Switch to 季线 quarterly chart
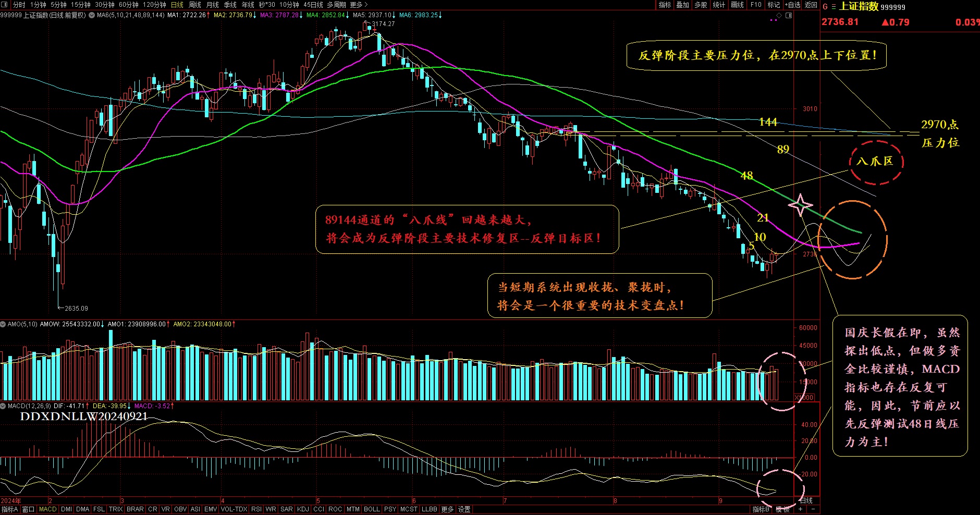Image resolution: width=980 pixels, height=515 pixels. pos(230,5)
